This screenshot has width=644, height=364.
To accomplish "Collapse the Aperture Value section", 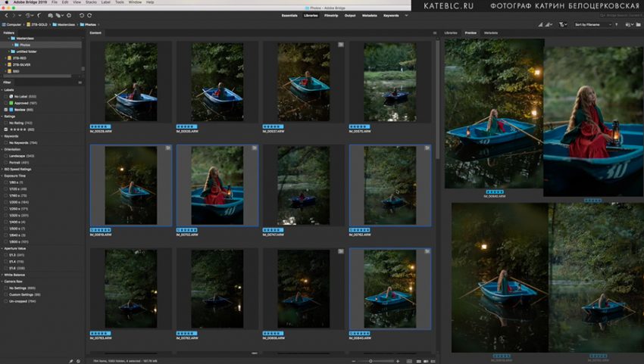I will (x=2, y=248).
